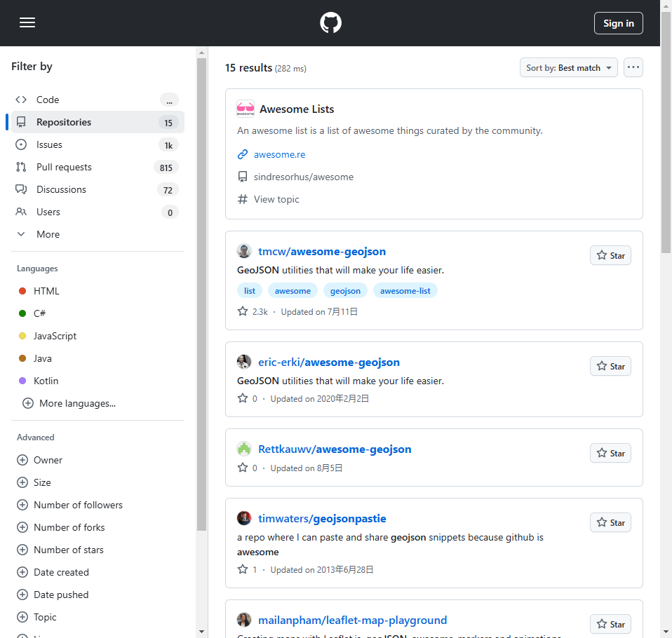Viewport: 672px width, 638px height.
Task: Click the Repositories book icon in sidebar
Action: (x=21, y=122)
